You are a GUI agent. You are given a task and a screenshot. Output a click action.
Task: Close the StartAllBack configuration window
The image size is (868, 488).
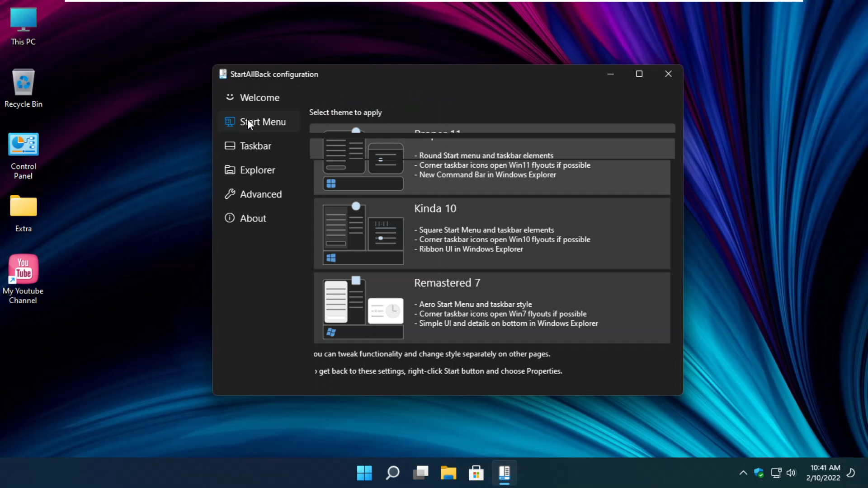[668, 74]
